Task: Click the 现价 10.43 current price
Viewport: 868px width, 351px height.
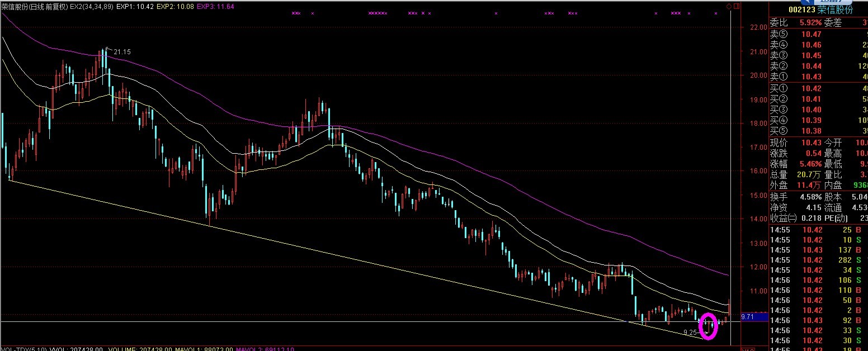Action: pyautogui.click(x=812, y=143)
